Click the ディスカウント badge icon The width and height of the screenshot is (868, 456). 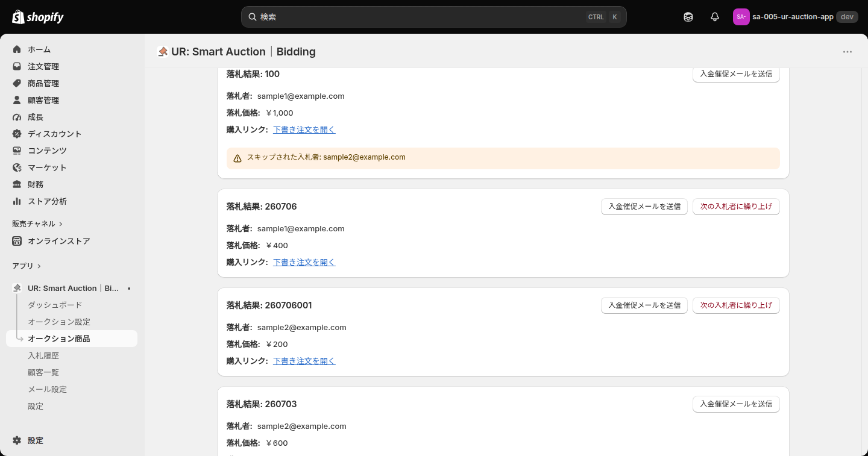tap(17, 134)
